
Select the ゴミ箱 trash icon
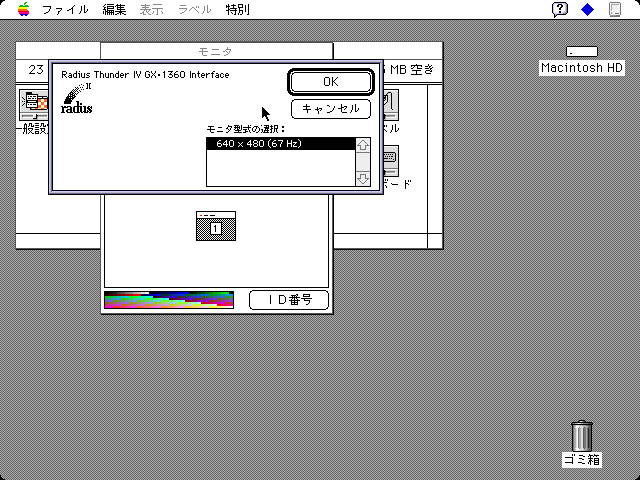point(581,436)
